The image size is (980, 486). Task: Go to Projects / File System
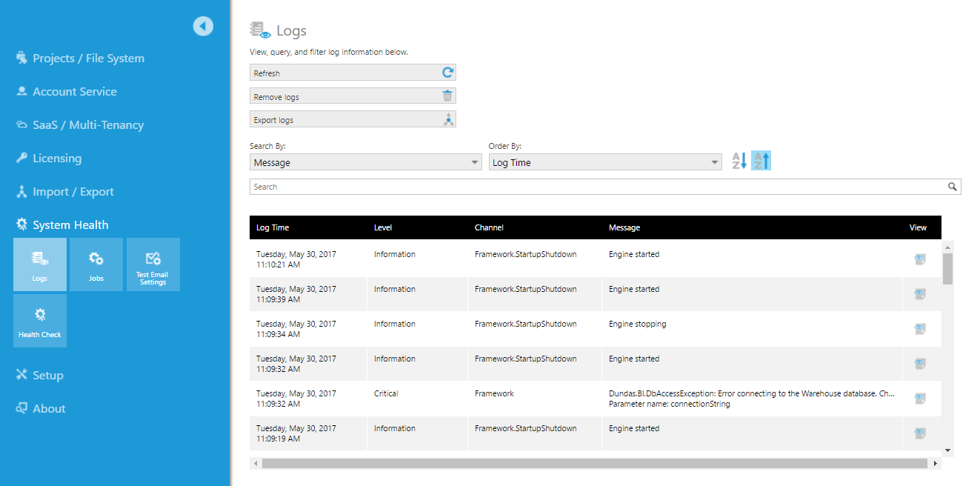[x=88, y=59]
